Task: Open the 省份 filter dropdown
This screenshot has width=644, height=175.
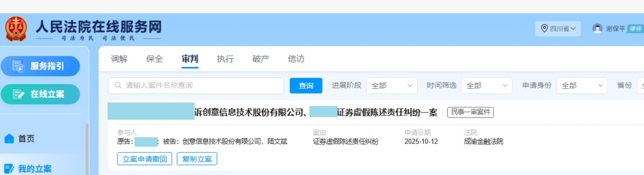Action: click(641, 85)
